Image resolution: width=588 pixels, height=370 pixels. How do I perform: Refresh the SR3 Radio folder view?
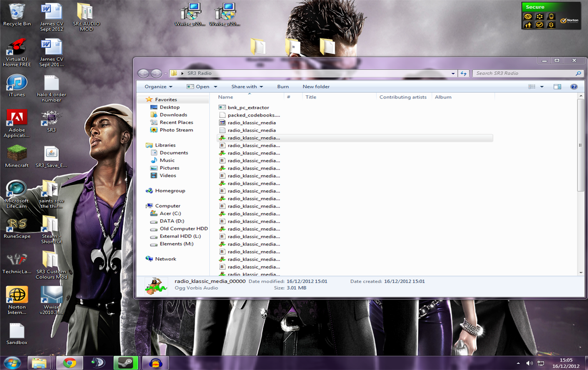click(x=464, y=74)
